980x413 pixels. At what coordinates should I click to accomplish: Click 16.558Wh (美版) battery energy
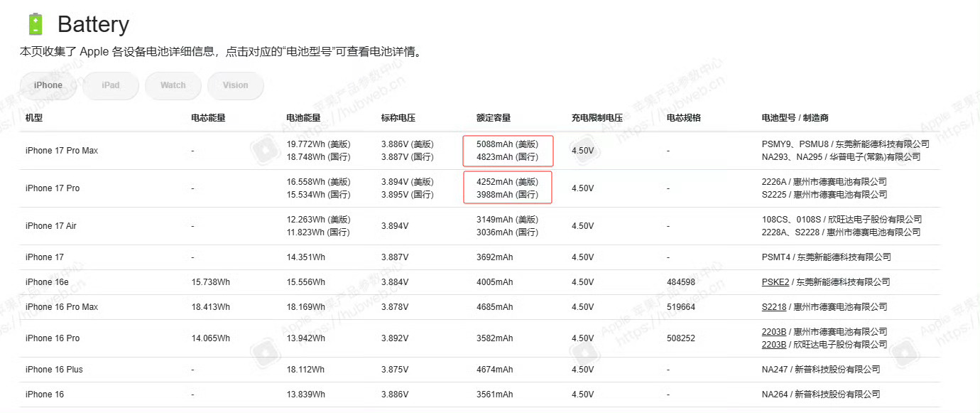(318, 182)
